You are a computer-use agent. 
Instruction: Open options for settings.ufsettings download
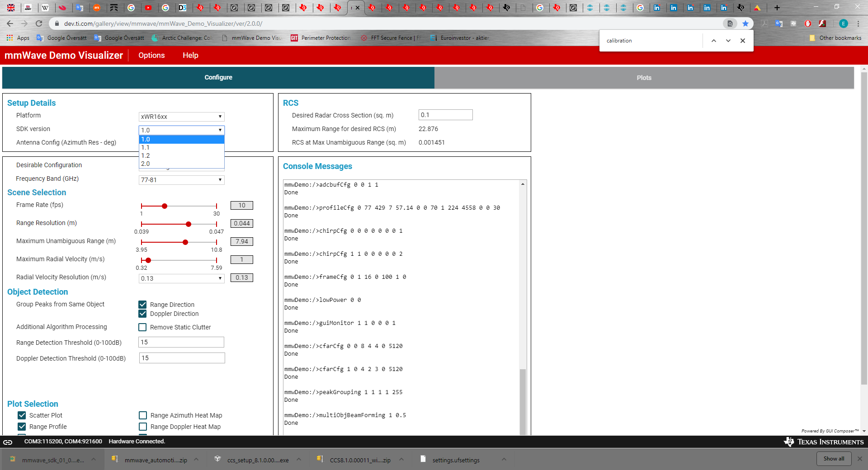(504, 460)
